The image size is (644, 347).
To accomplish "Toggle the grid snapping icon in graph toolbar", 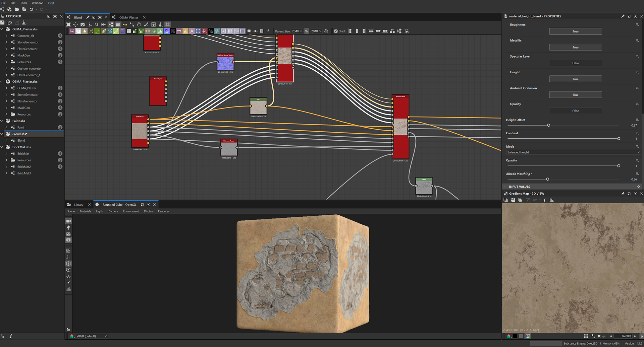I will (168, 24).
